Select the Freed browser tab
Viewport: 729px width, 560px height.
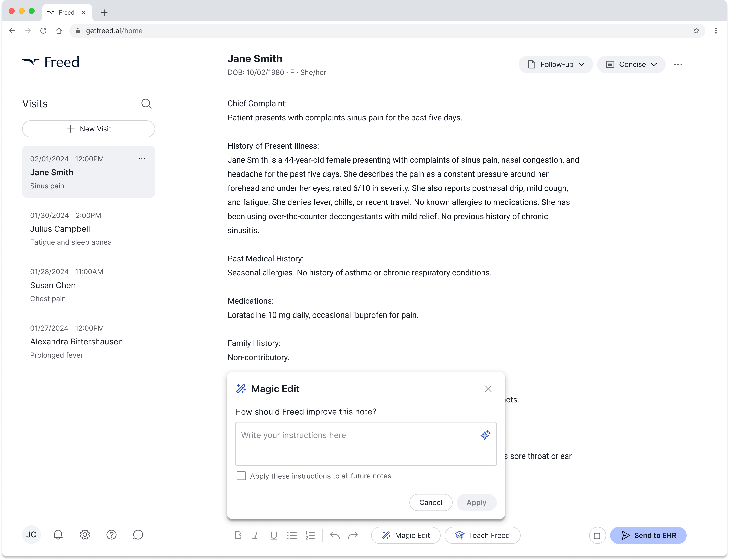[x=67, y=13]
